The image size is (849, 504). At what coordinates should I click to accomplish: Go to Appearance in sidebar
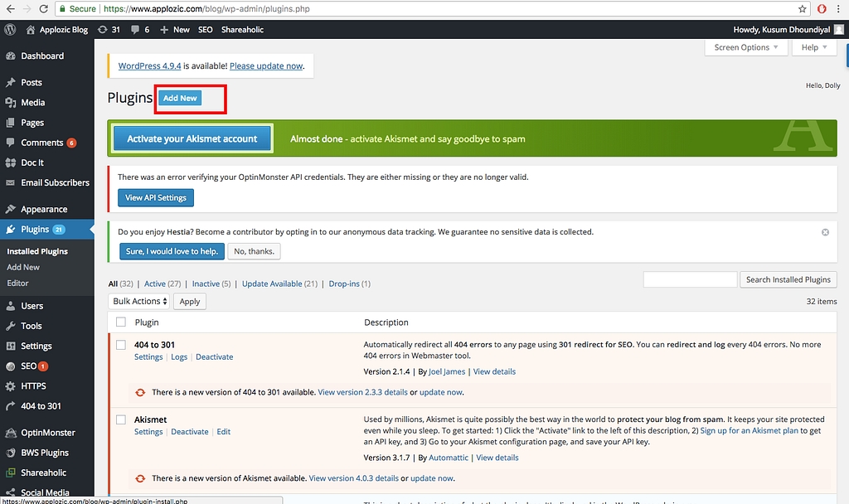tap(43, 210)
